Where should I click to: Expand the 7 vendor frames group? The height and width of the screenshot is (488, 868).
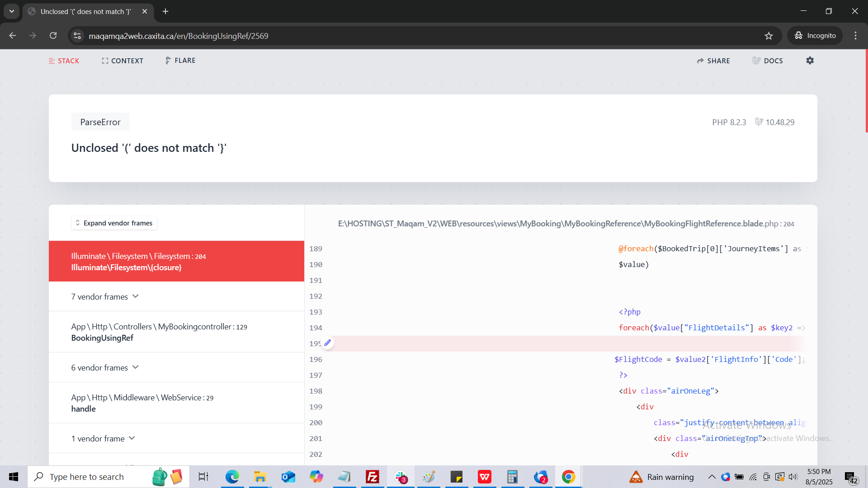click(x=105, y=296)
